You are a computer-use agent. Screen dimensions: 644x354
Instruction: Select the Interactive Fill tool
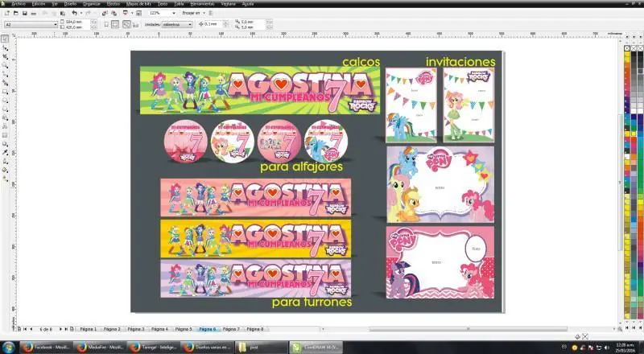point(5,179)
